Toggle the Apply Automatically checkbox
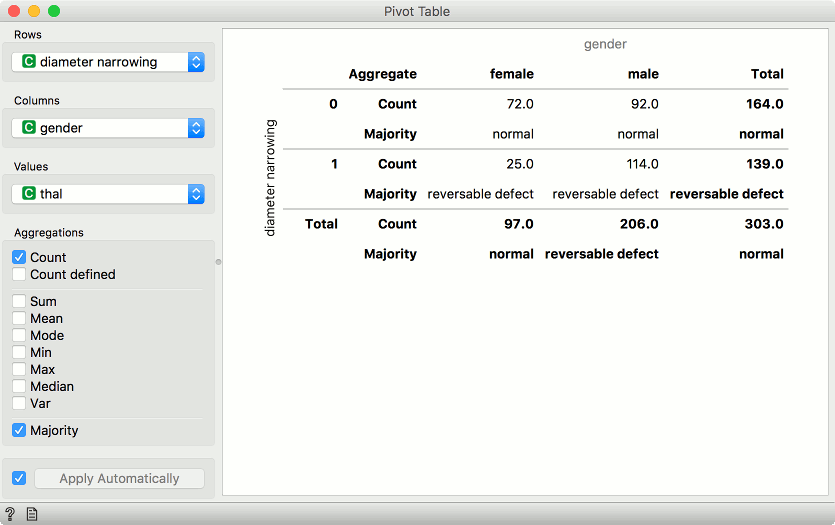 point(19,478)
